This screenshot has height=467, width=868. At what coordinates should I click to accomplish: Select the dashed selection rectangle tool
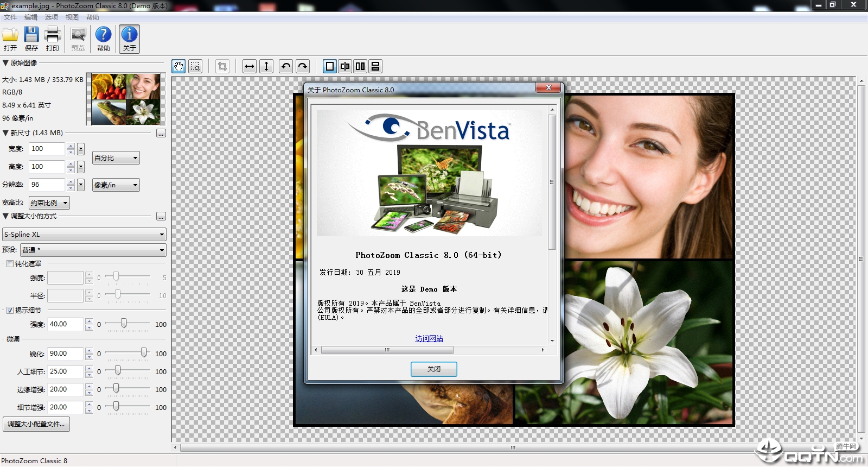tap(195, 66)
